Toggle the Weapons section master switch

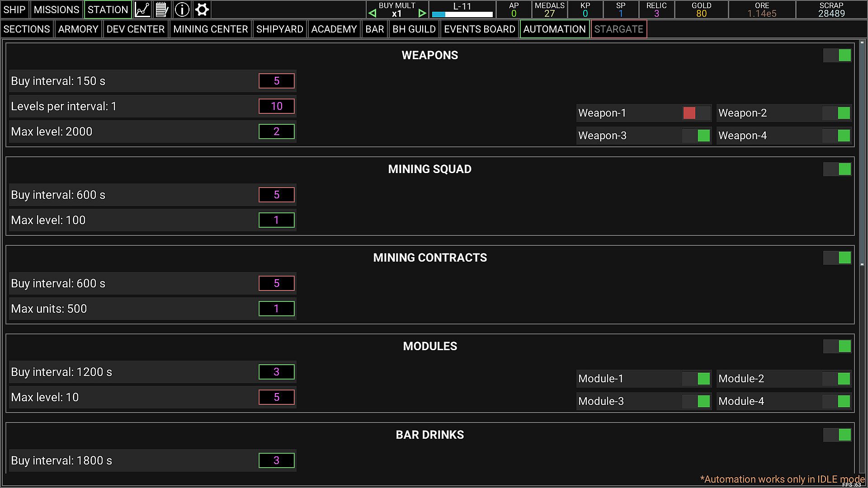click(837, 55)
